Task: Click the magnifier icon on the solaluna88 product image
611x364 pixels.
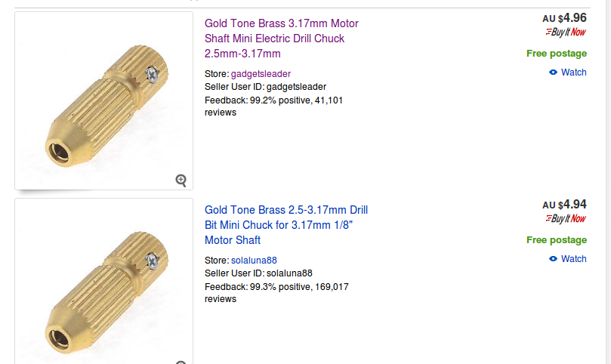Action: [181, 362]
